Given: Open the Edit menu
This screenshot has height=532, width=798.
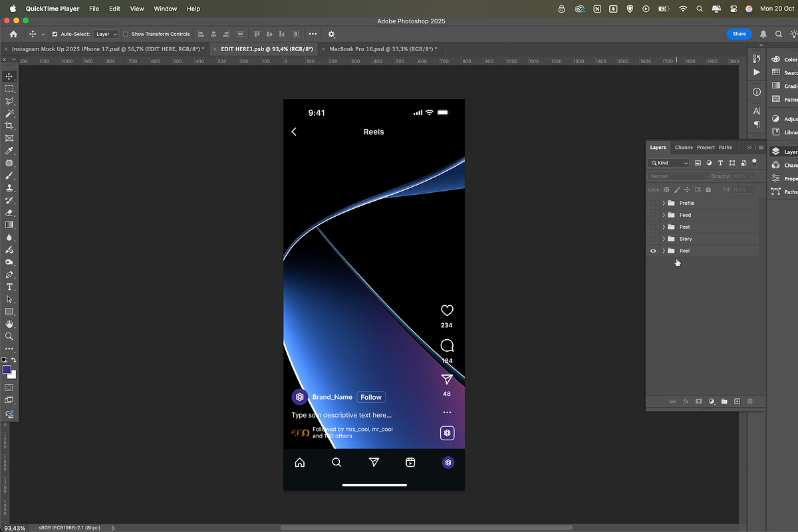Looking at the screenshot, I should 115,9.
